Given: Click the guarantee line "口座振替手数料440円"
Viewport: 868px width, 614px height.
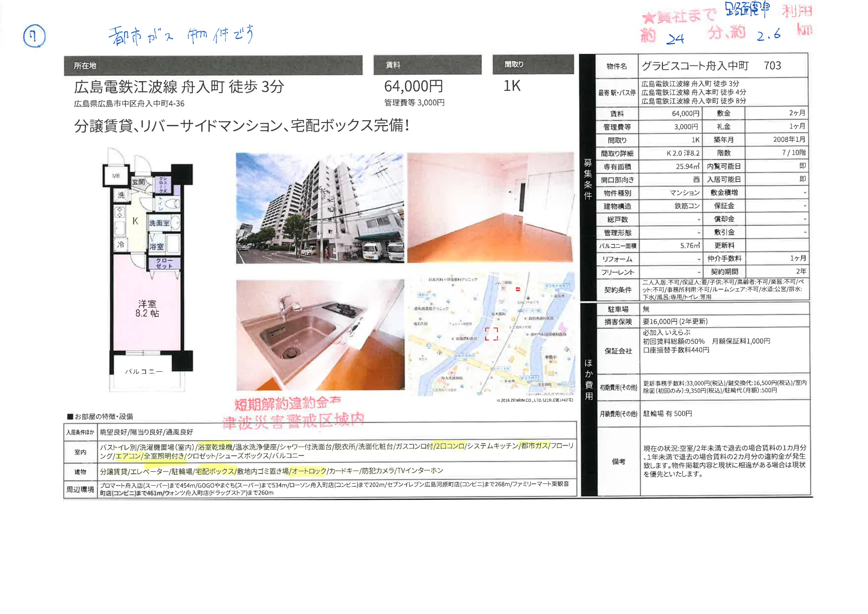Looking at the screenshot, I should click(676, 350).
